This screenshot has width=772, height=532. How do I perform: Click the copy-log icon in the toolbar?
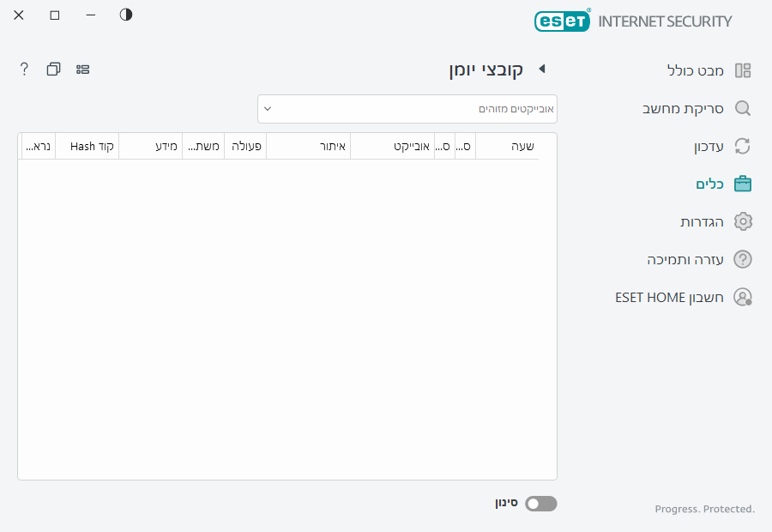click(53, 69)
